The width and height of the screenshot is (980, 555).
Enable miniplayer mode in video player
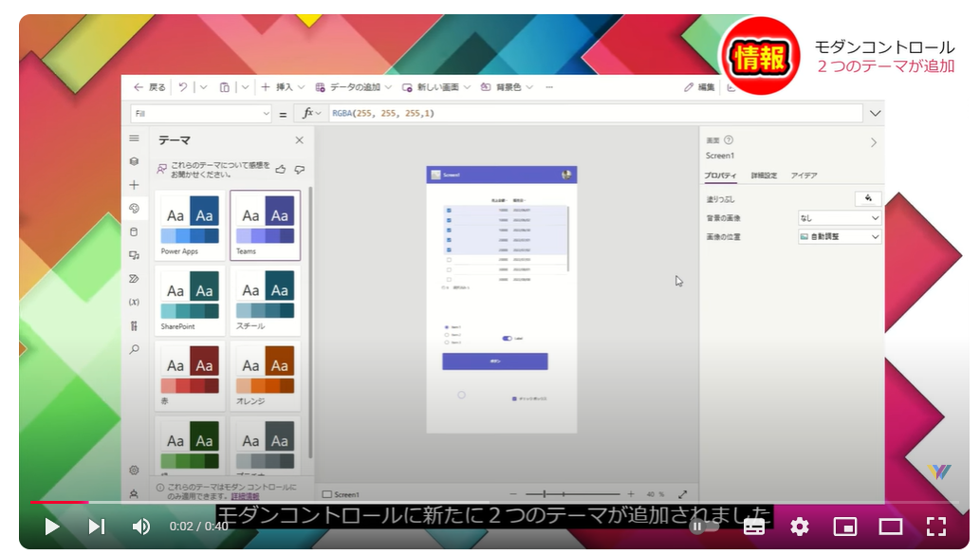pos(845,527)
